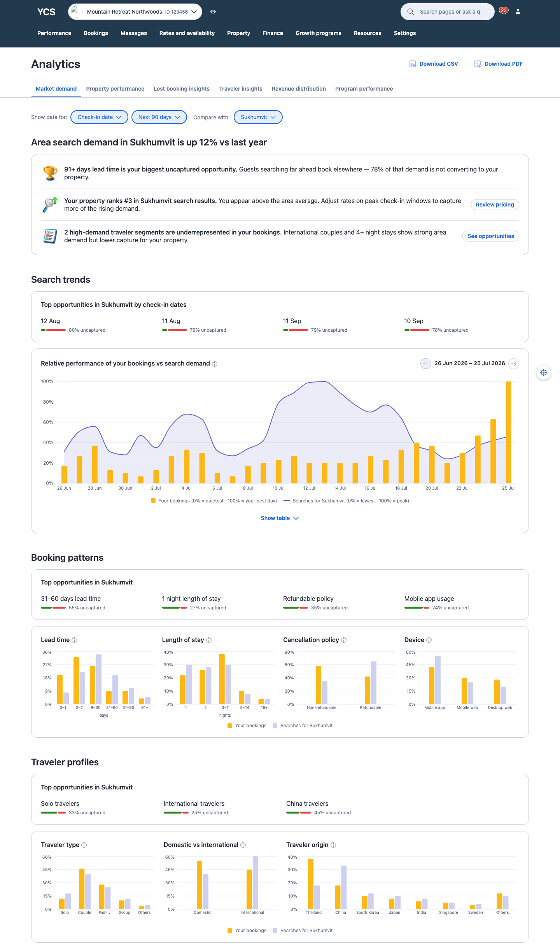Image resolution: width=560 pixels, height=952 pixels.
Task: Click '26 Jun 2026 – 25 Jul 2026' range label
Action: [470, 363]
